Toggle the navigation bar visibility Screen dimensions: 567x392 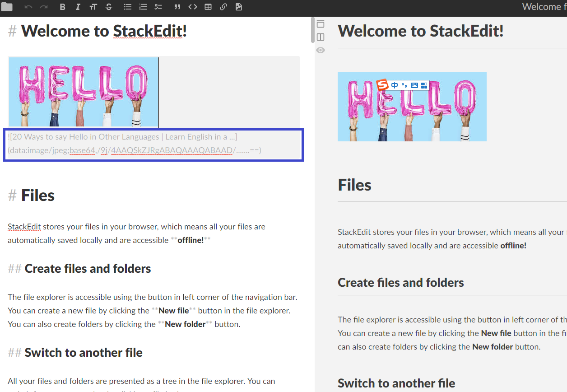coord(321,24)
